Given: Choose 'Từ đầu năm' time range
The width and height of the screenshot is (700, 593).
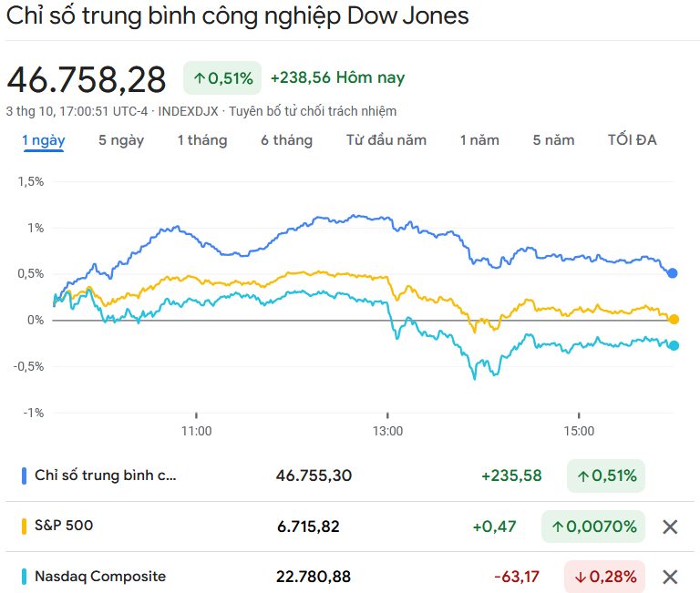Looking at the screenshot, I should (386, 140).
